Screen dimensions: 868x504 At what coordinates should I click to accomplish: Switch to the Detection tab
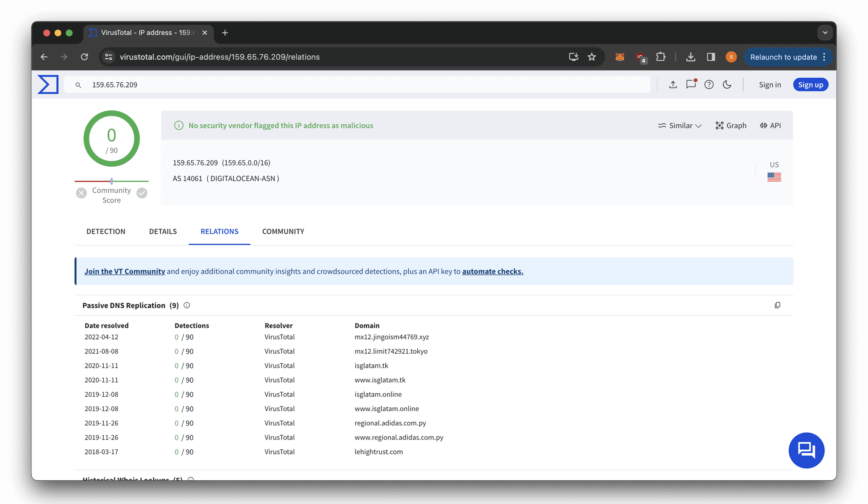point(106,231)
